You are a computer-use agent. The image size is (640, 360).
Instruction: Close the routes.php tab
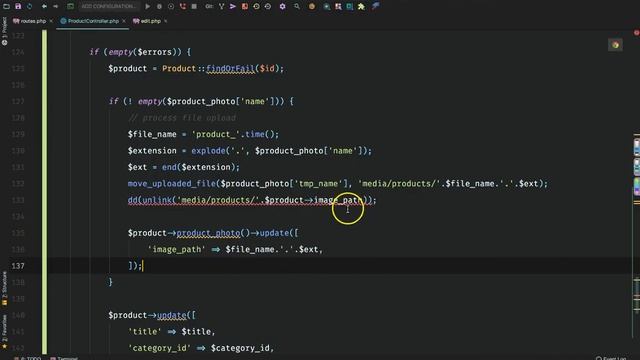click(x=51, y=21)
